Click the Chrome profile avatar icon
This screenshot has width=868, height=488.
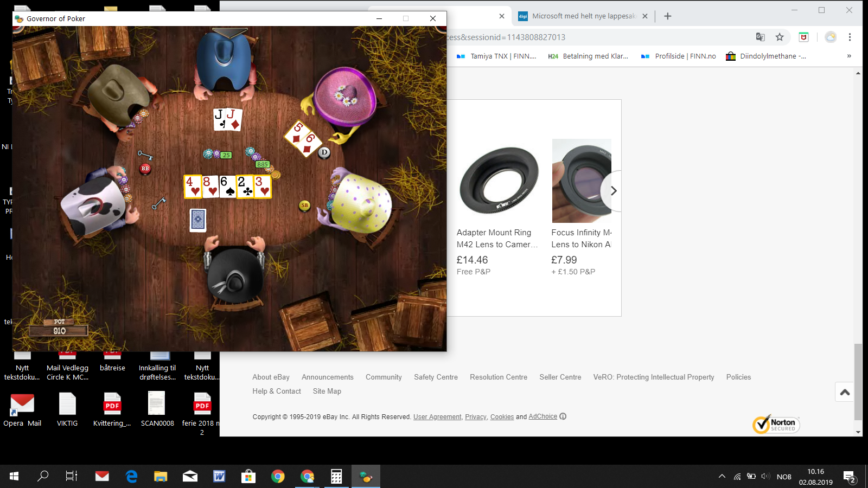pyautogui.click(x=831, y=37)
